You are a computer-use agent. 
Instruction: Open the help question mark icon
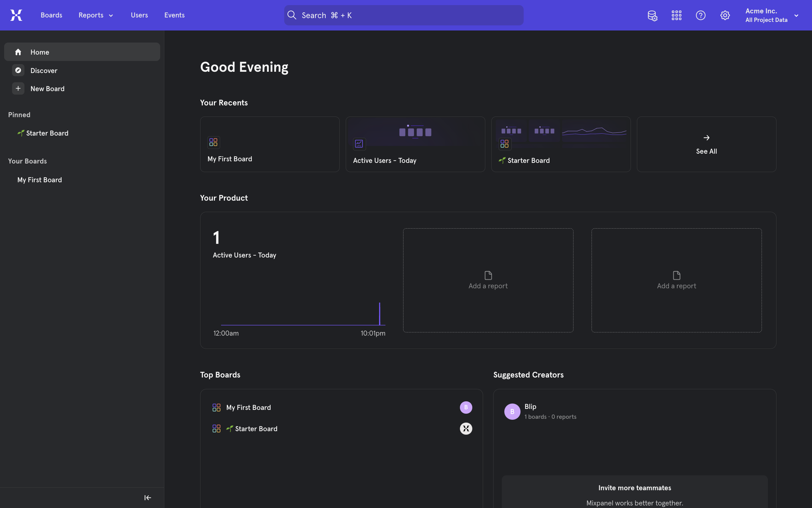point(701,15)
